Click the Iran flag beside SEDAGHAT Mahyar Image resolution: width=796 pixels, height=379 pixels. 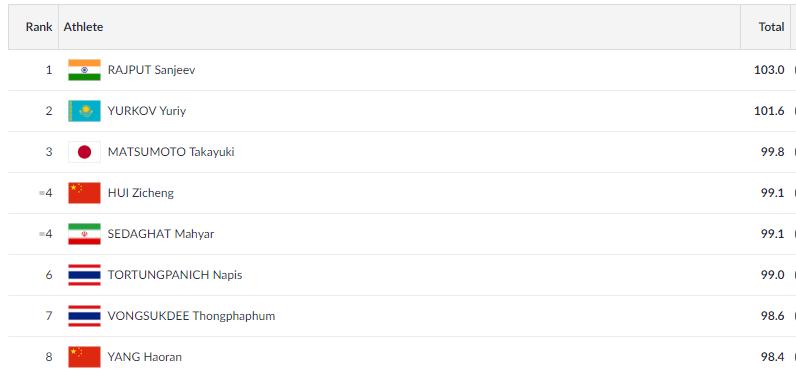[84, 234]
